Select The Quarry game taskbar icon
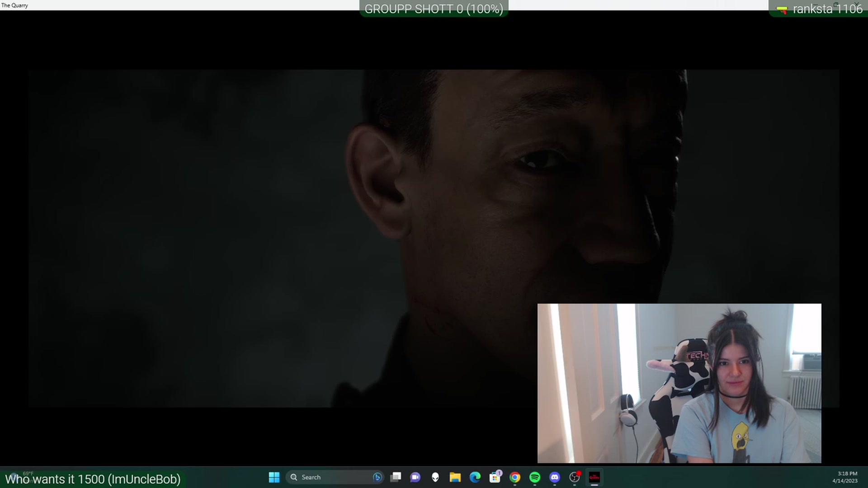This screenshot has height=488, width=868. [594, 477]
